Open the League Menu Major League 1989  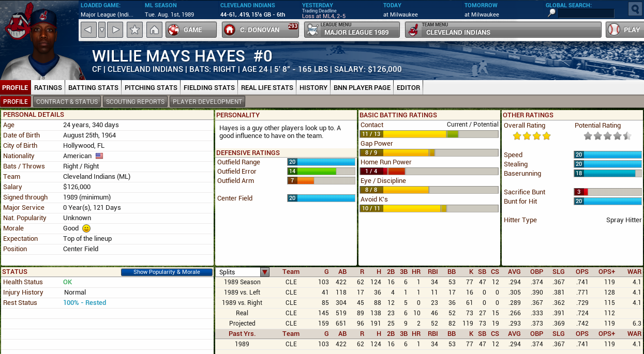point(352,29)
